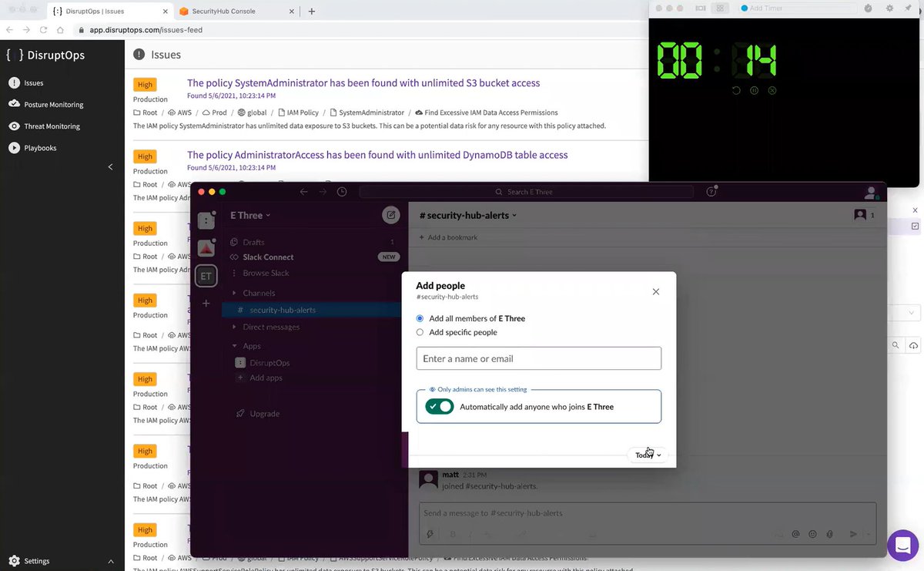Click Add a bookmark in Slack

(448, 237)
